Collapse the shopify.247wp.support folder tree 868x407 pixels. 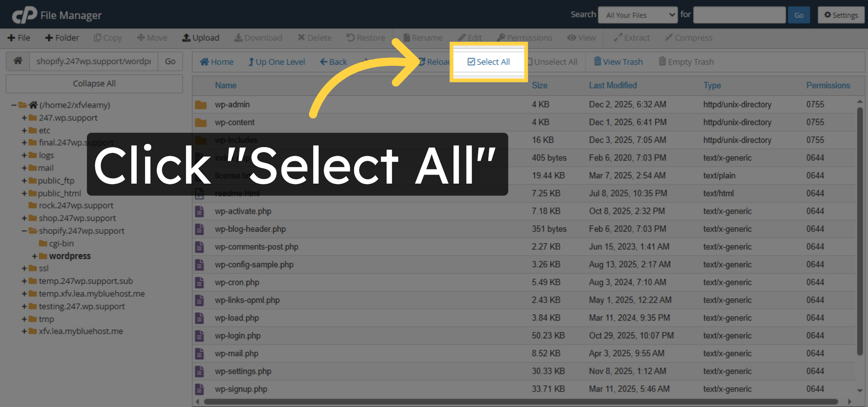pos(24,231)
